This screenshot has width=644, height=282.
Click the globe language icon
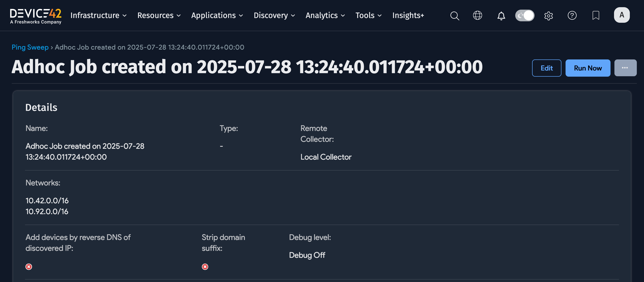pyautogui.click(x=477, y=15)
